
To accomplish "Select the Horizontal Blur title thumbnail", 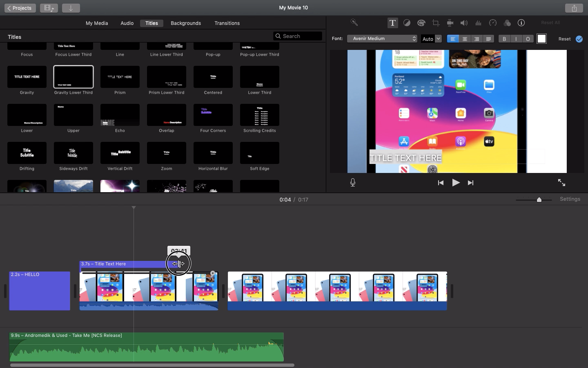I will click(213, 153).
